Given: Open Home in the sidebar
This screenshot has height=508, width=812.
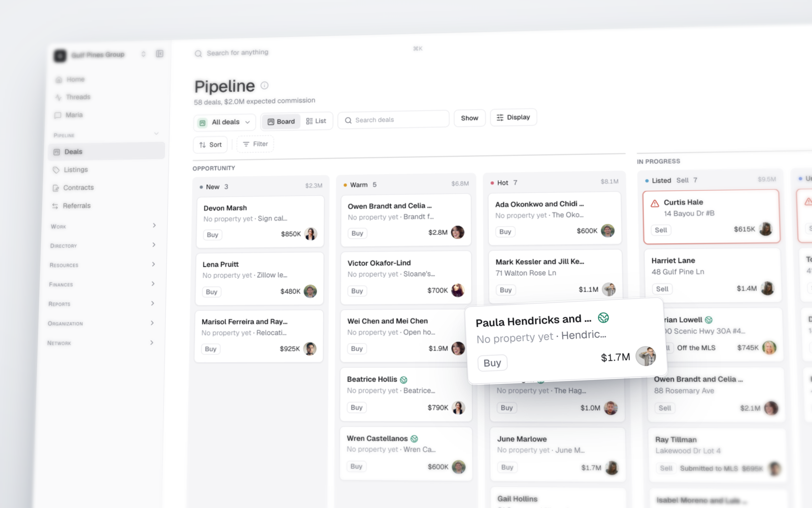Looking at the screenshot, I should [75, 79].
